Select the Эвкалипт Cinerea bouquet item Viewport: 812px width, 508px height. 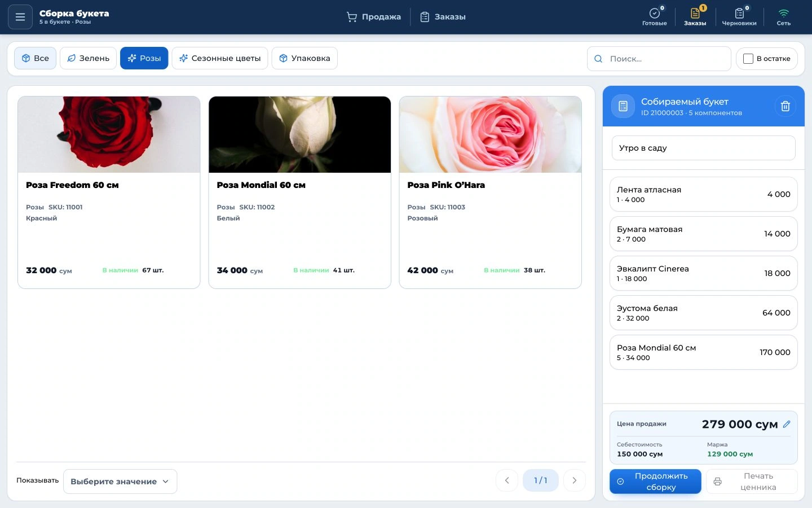coord(704,273)
